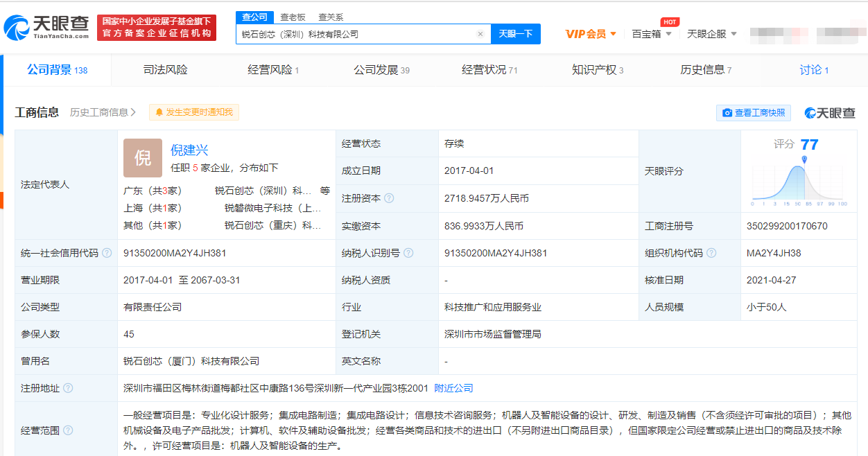The image size is (868, 456).
Task: Click the help icon beside 组织机构代码
Action: click(x=711, y=253)
